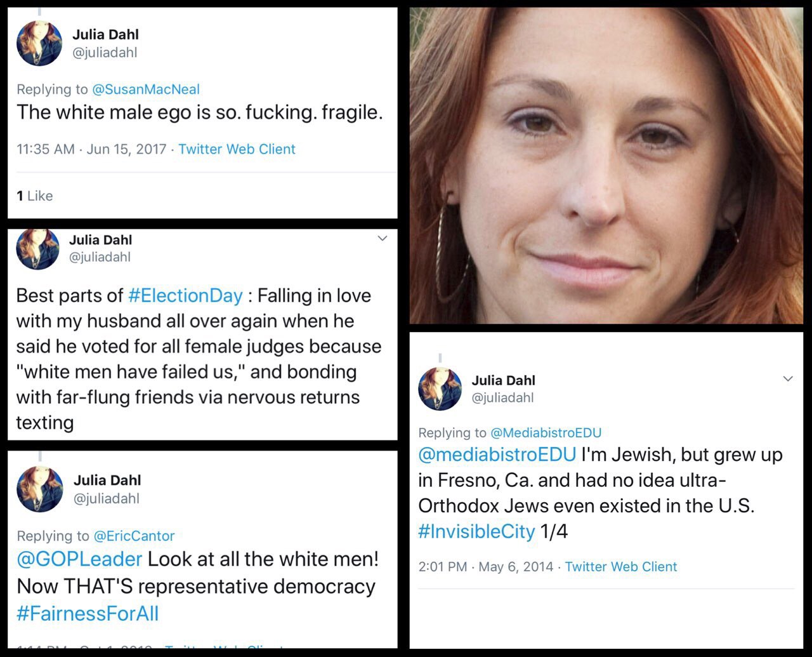Click the 11:35 AM · Jun 15, 2017 timestamp
This screenshot has width=812, height=657.
[91, 149]
